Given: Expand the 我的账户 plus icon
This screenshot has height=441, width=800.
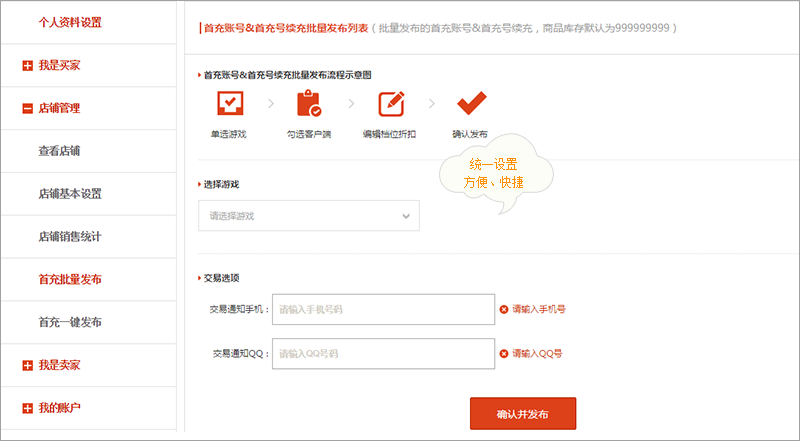Looking at the screenshot, I should point(28,408).
